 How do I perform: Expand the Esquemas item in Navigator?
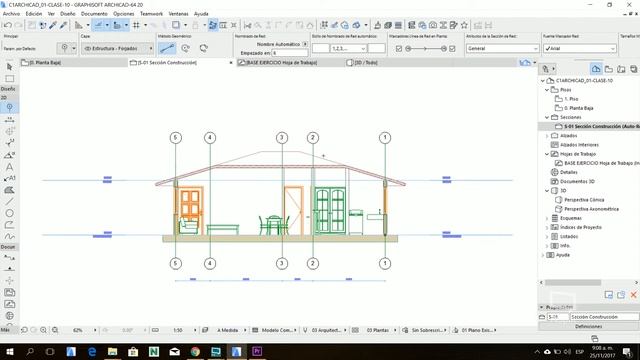(547, 218)
